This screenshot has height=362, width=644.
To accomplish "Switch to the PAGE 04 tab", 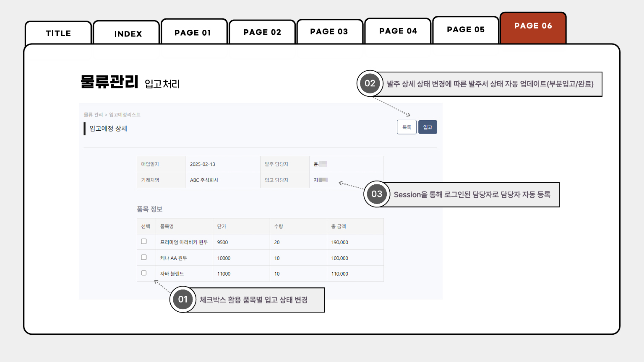I will (x=398, y=31).
